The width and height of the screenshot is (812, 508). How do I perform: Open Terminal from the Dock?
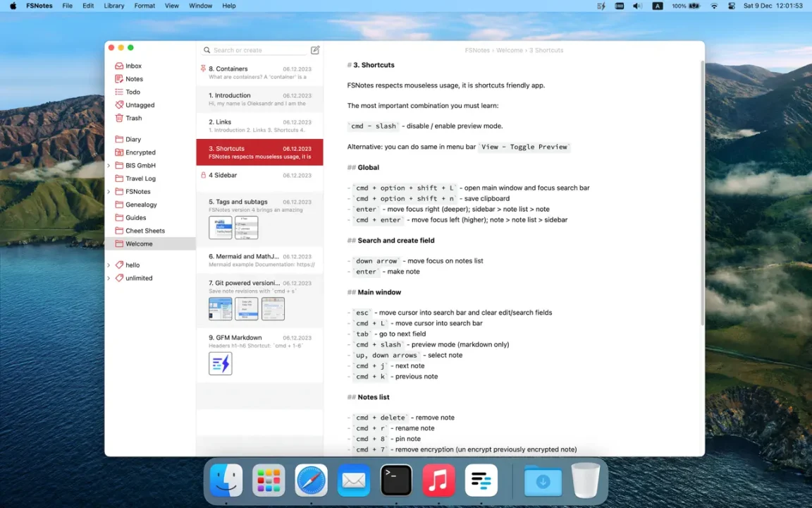tap(396, 480)
